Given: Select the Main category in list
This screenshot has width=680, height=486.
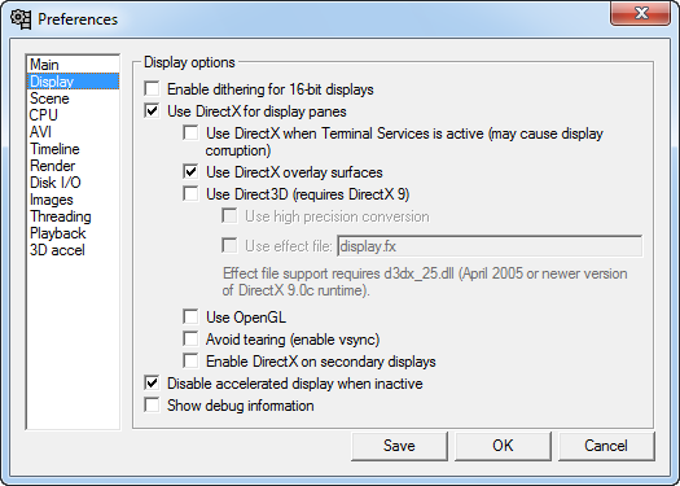Looking at the screenshot, I should (45, 65).
